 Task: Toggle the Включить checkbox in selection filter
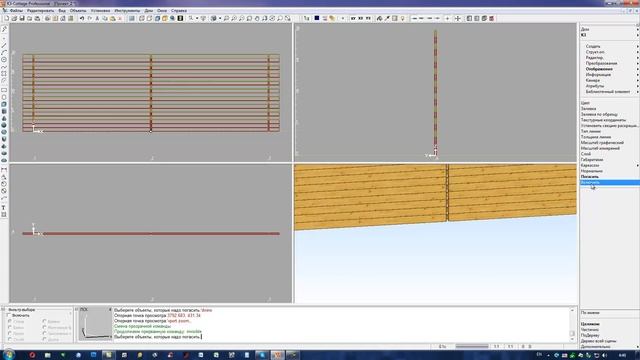click(9, 316)
